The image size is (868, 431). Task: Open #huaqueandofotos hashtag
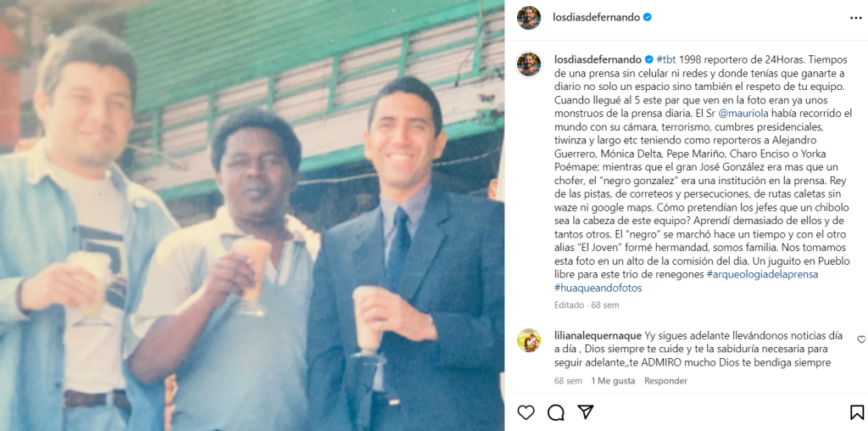(598, 288)
